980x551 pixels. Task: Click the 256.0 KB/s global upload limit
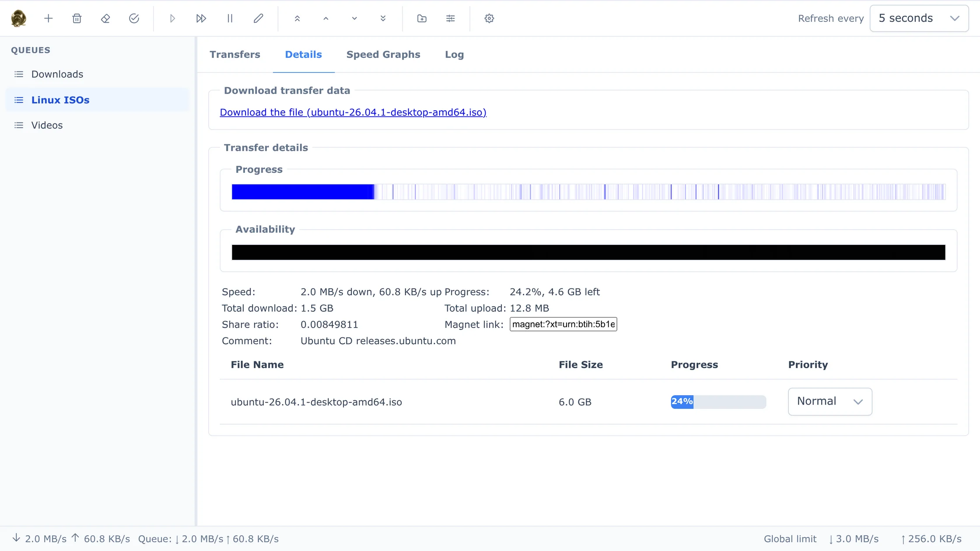931,539
